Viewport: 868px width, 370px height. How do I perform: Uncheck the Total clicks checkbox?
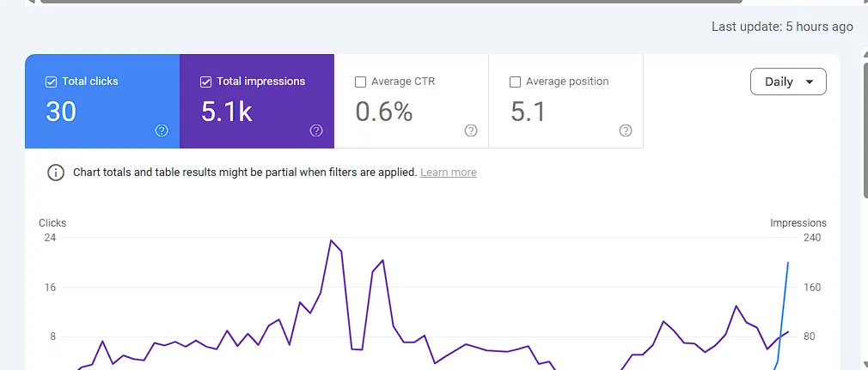pos(51,82)
